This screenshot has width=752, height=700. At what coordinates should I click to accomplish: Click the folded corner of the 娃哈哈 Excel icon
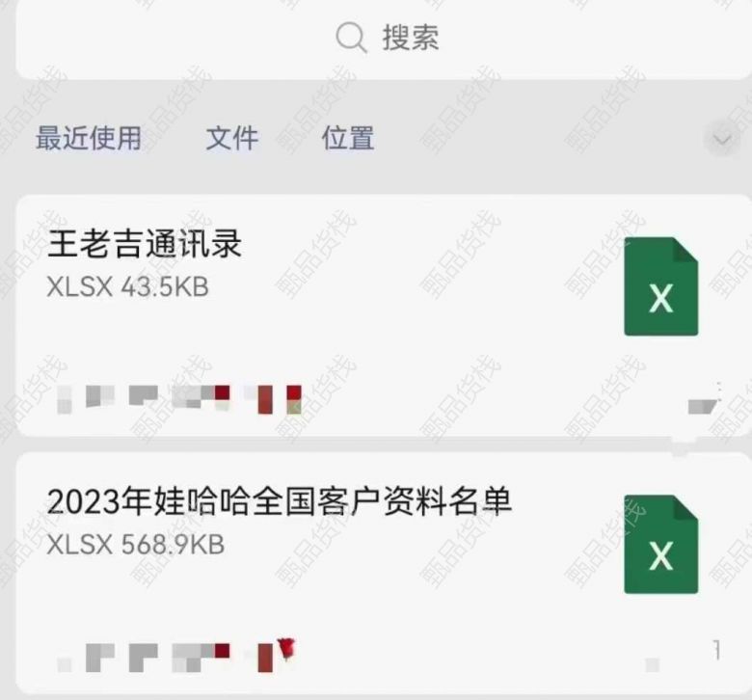[685, 507]
